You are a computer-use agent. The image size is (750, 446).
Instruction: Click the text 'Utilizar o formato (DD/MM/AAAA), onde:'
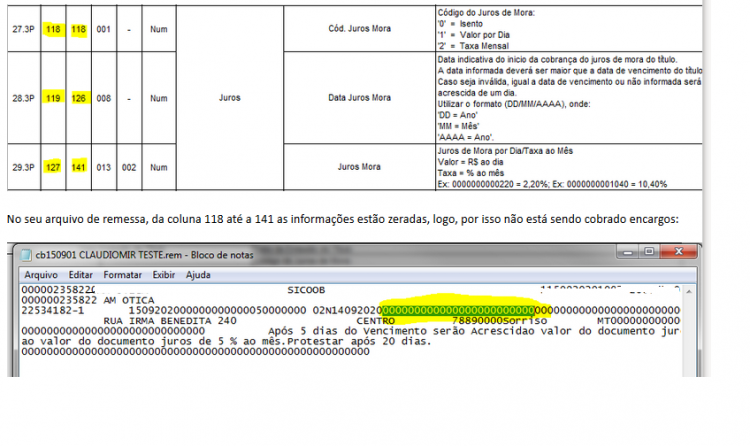514,104
